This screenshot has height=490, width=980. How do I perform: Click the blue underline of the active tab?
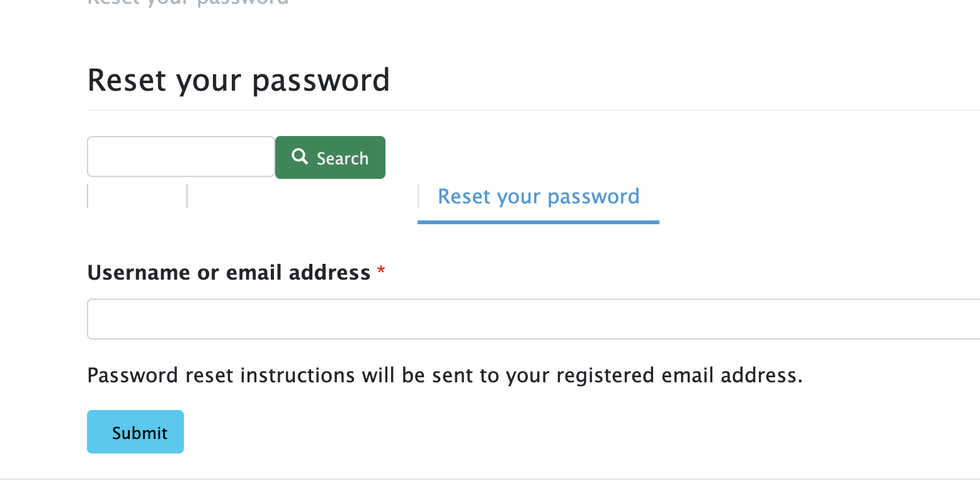(538, 222)
